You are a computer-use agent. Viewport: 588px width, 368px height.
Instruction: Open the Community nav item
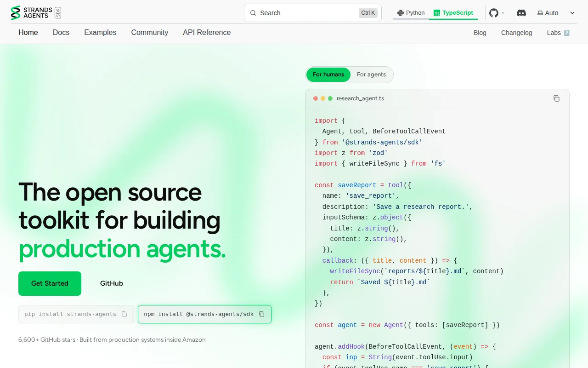click(x=150, y=33)
